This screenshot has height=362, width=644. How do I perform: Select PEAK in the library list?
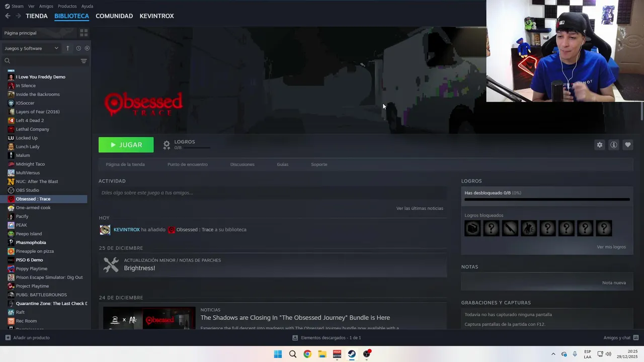click(x=21, y=225)
